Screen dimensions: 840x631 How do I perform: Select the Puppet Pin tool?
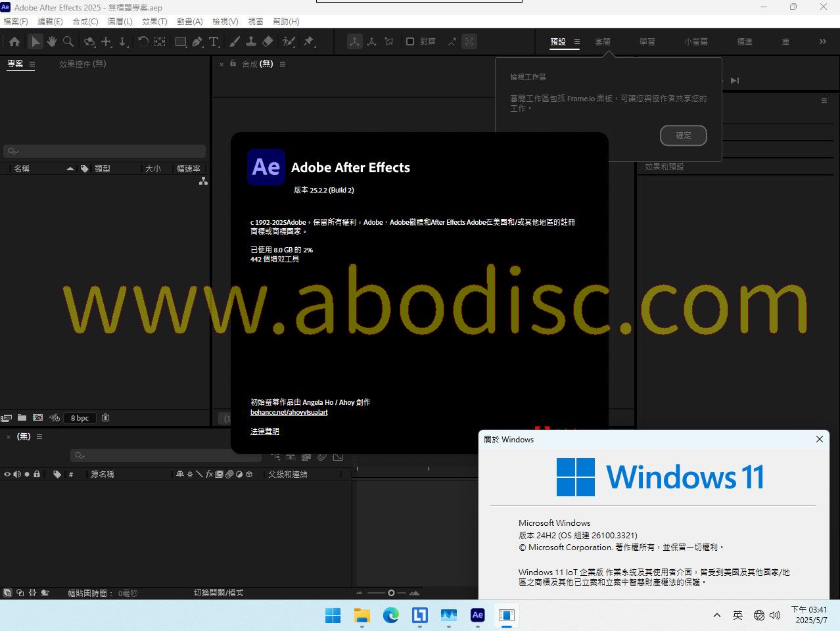point(308,41)
